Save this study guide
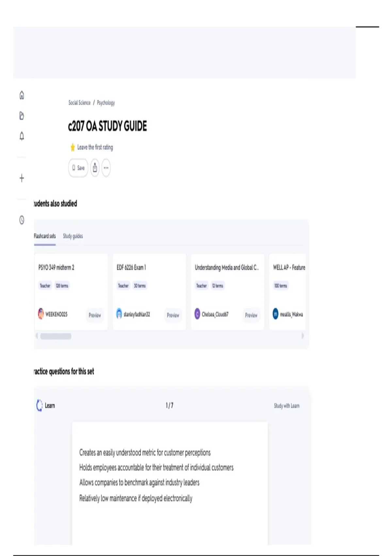The height and width of the screenshot is (556, 392). (x=78, y=168)
